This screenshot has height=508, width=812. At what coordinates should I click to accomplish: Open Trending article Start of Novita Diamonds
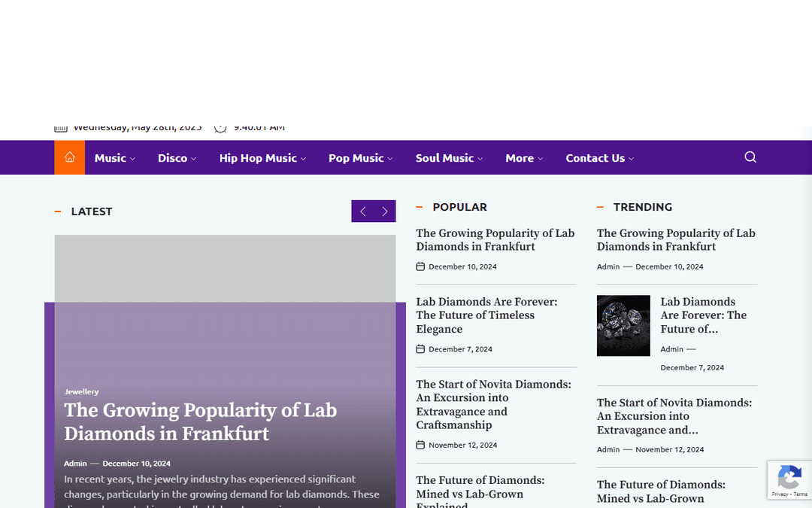[674, 415]
